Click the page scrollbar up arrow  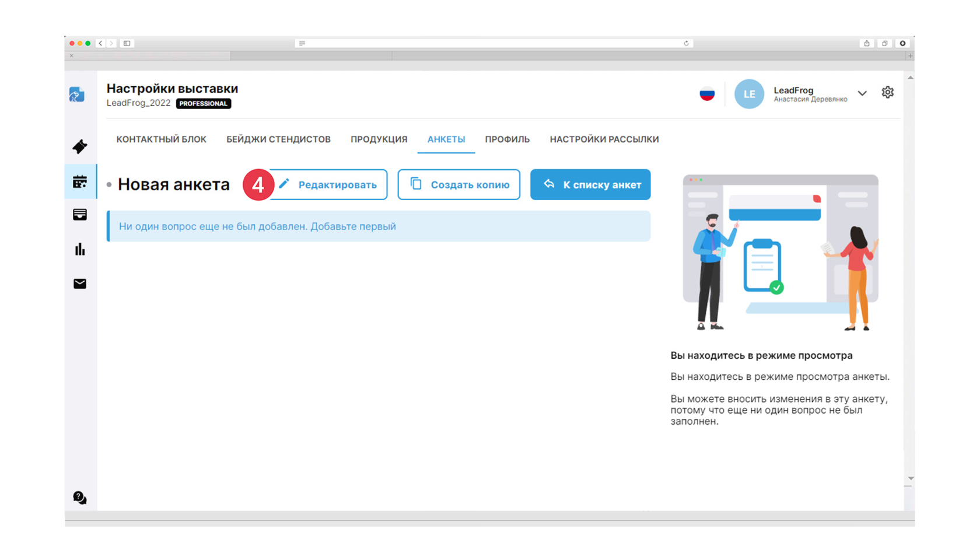tap(910, 78)
